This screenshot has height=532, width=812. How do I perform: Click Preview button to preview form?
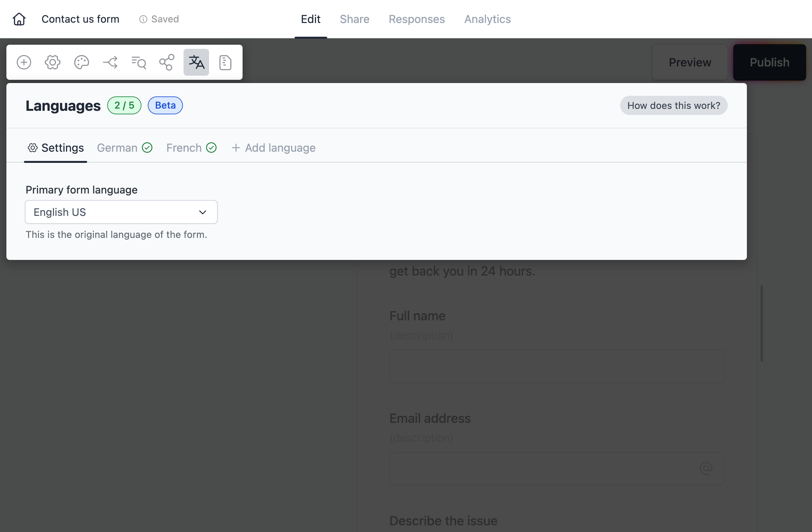[690, 62]
